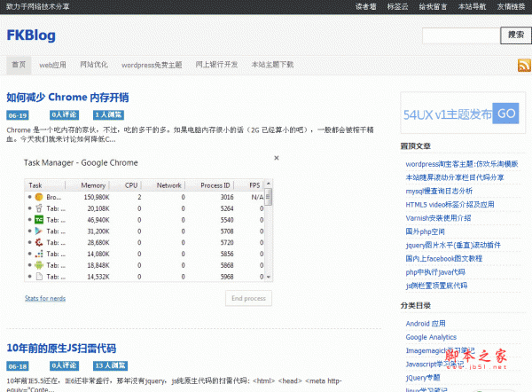Click the Process ID column header

tap(215, 185)
